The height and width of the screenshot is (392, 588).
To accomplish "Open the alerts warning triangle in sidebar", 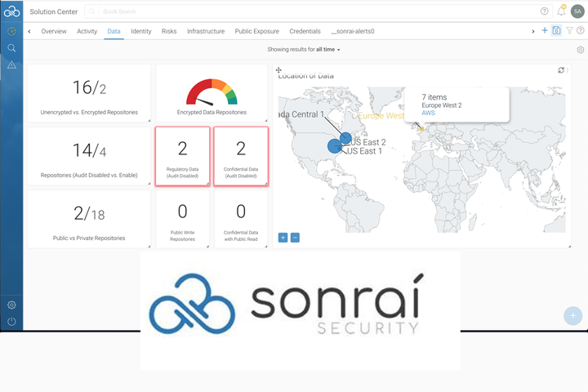I will 11,65.
